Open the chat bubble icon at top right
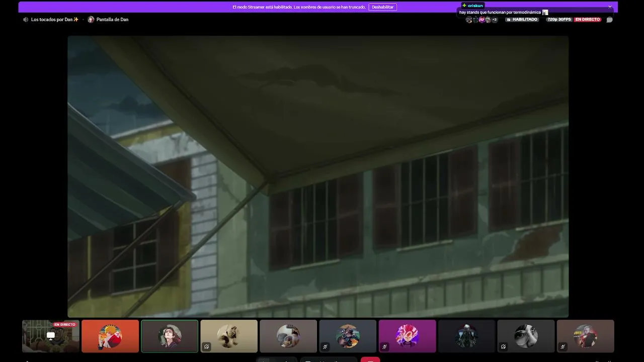The height and width of the screenshot is (362, 644). 609,20
